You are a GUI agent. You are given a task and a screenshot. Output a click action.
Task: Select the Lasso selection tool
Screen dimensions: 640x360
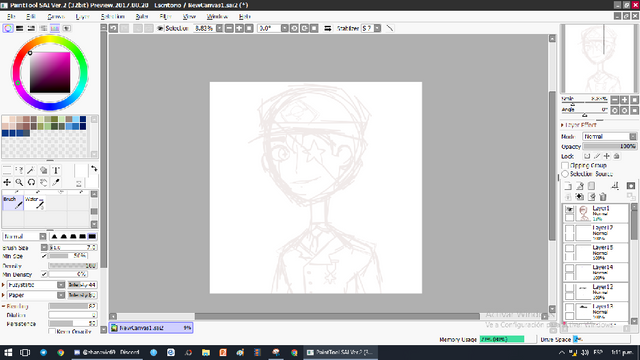click(19, 170)
